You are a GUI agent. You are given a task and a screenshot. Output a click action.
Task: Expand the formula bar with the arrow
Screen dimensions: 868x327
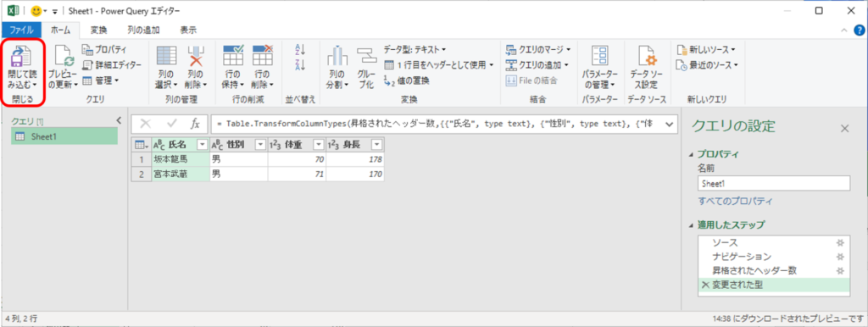670,125
